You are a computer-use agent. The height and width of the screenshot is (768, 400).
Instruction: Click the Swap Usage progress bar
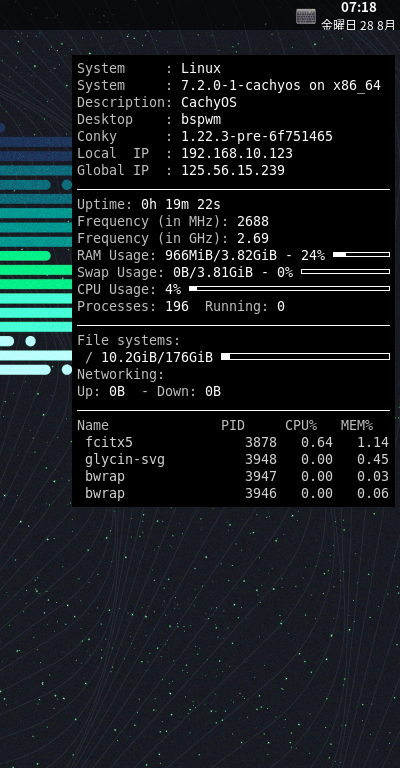pyautogui.click(x=346, y=271)
